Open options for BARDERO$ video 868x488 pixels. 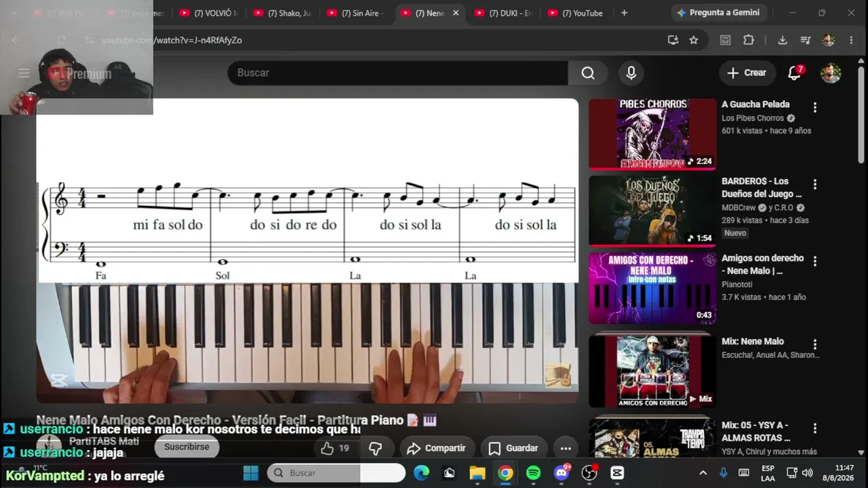[815, 184]
